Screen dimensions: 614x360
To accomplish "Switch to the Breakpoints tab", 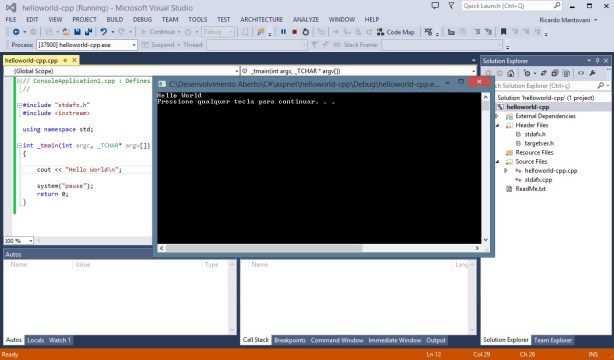I will [x=290, y=340].
